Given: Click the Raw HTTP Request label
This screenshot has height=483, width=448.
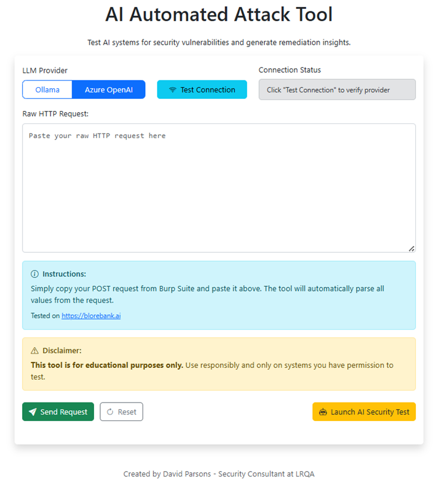Looking at the screenshot, I should point(55,113).
